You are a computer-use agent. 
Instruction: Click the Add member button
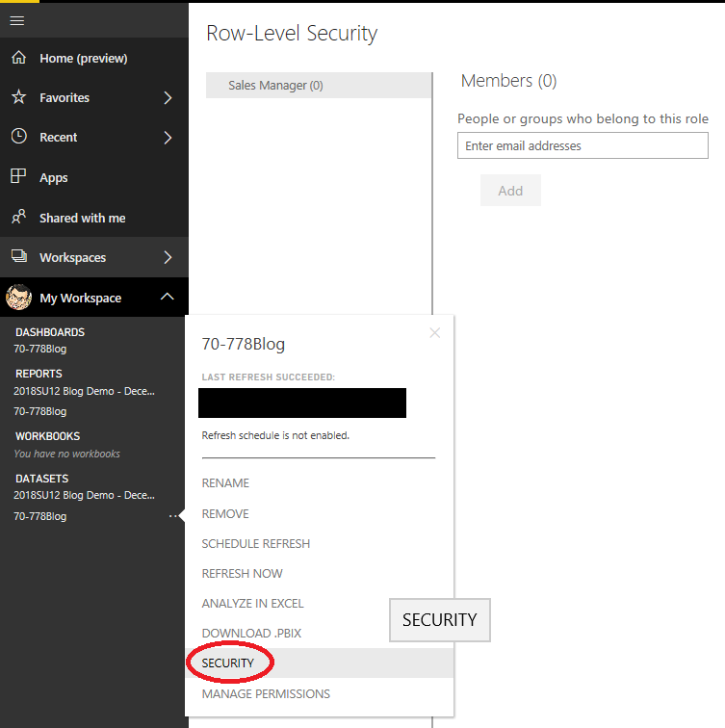click(510, 191)
